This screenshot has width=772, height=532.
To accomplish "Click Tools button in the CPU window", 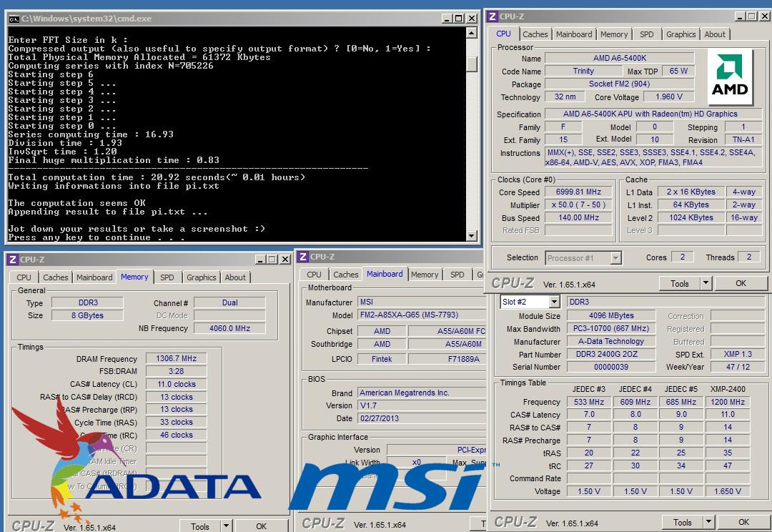I will pyautogui.click(x=680, y=284).
